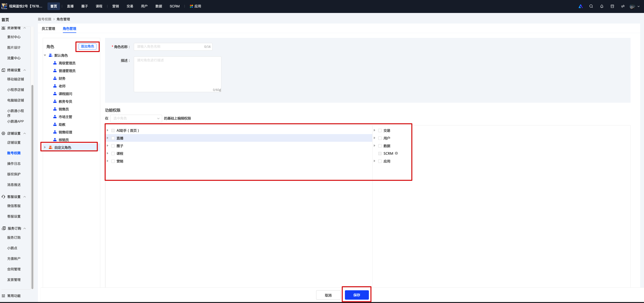Click the search icon in top bar
644x303 pixels.
[591, 6]
